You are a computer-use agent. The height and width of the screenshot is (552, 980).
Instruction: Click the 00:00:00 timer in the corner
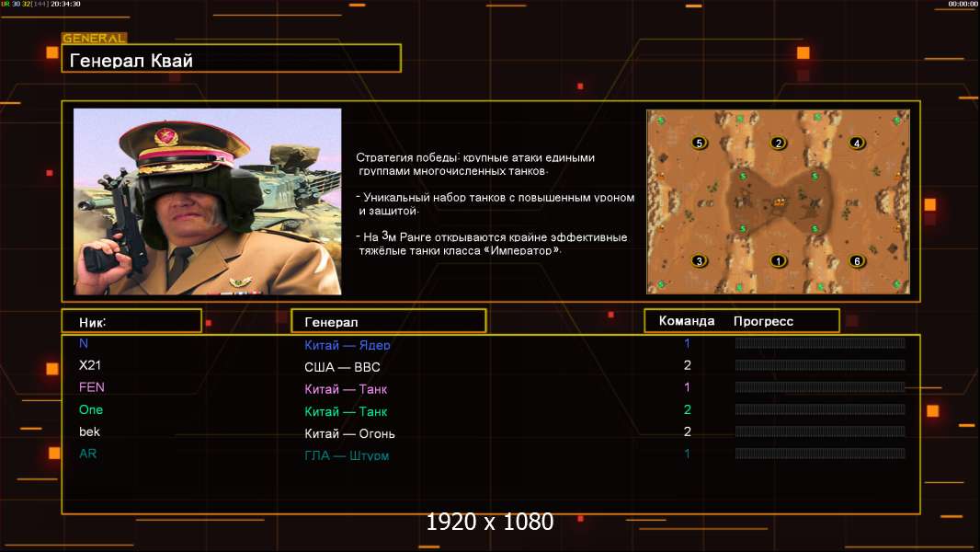click(962, 5)
